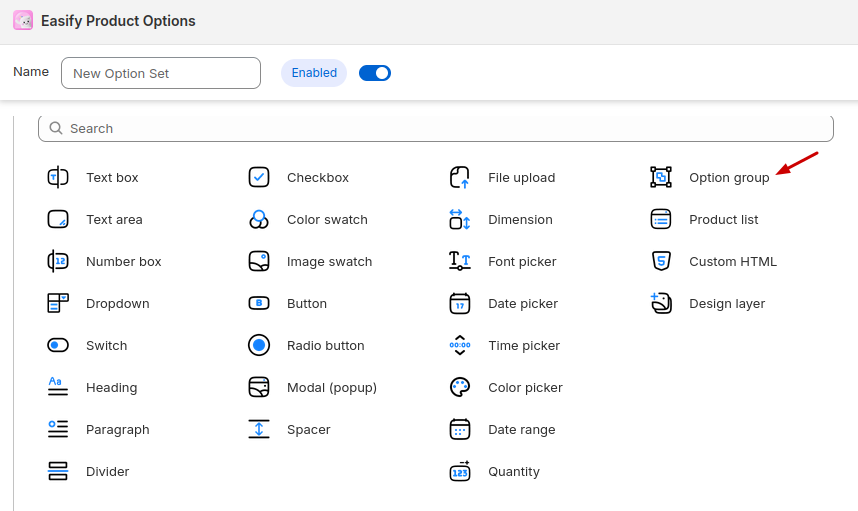
Task: Choose the File upload icon
Action: pos(460,178)
